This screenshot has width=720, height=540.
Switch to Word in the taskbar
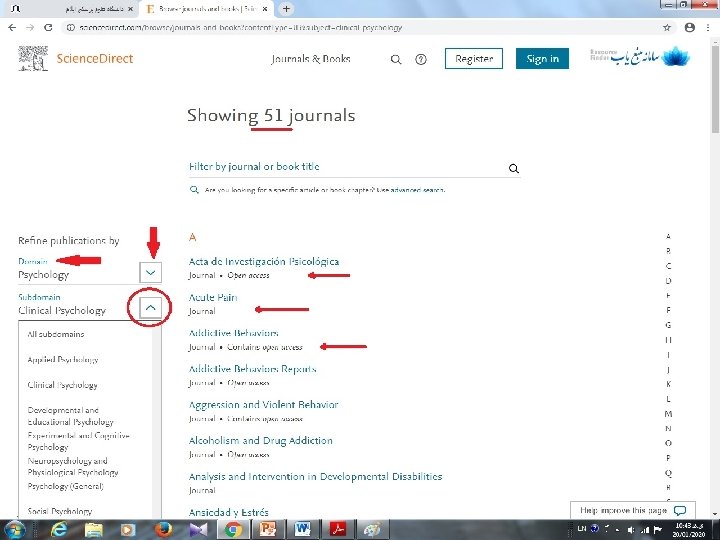click(303, 530)
